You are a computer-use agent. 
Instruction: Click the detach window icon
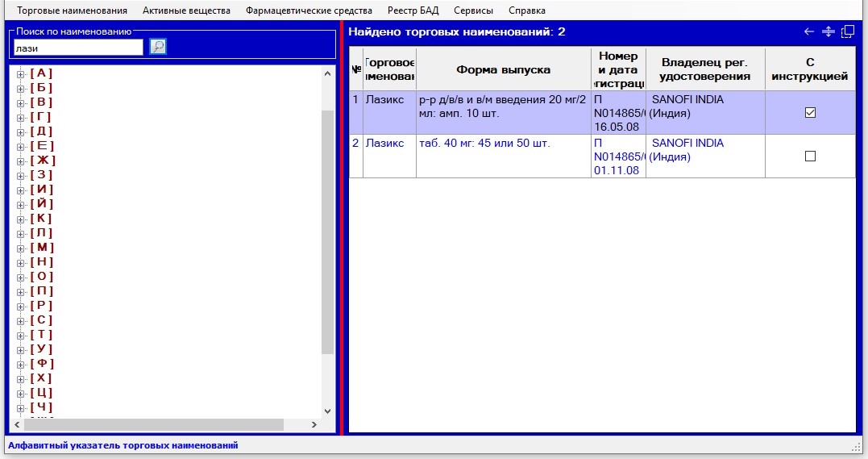(x=847, y=31)
